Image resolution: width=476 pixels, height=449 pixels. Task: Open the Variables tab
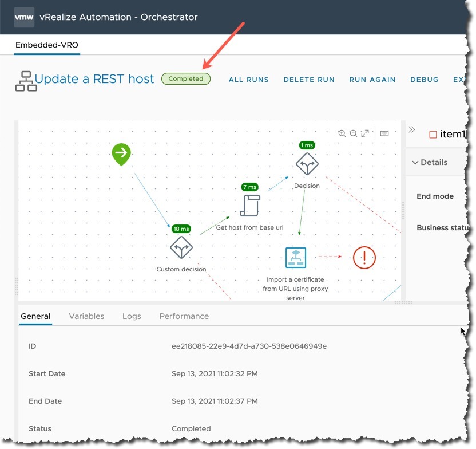pyautogui.click(x=86, y=316)
